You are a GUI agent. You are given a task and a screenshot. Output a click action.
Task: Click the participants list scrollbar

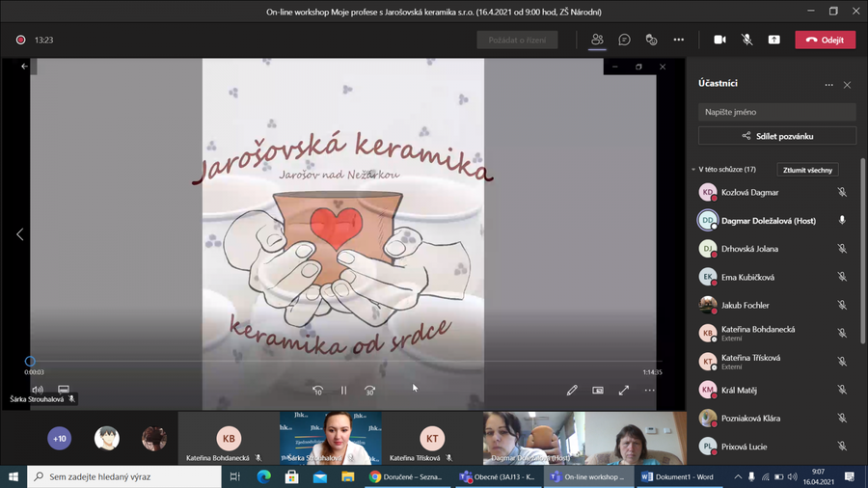[862, 252]
